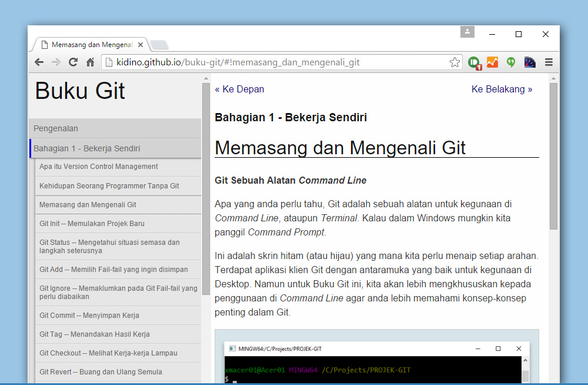Open the Google Hangouts extension
Screen dimensions: 588x385
tap(511, 61)
